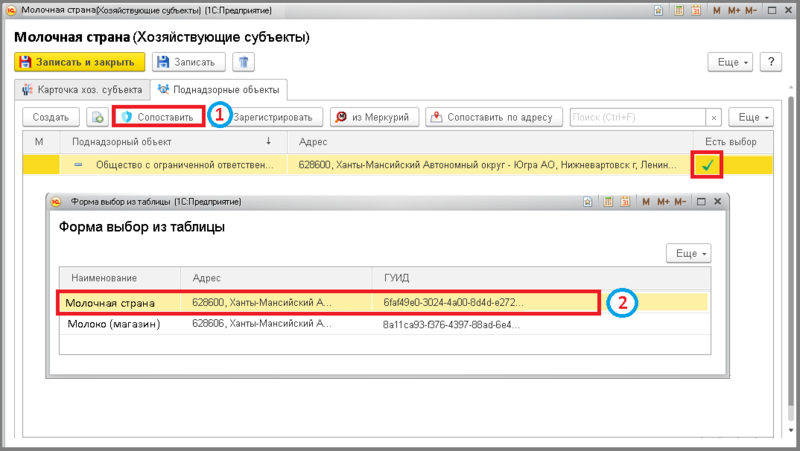Click Сопоставить по адресу button
The image size is (800, 451).
pos(494,117)
